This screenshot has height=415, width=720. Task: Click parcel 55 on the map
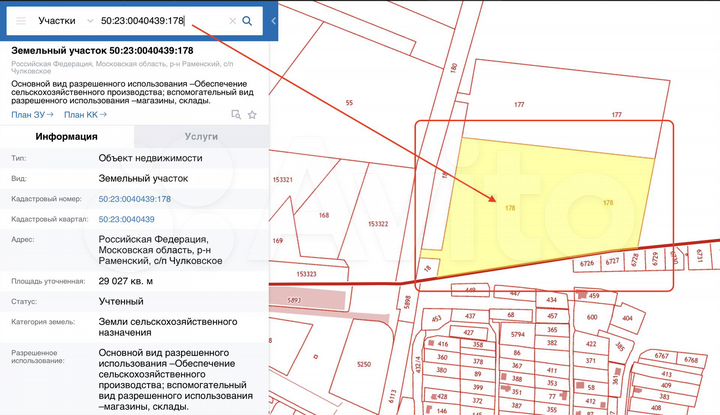349,103
